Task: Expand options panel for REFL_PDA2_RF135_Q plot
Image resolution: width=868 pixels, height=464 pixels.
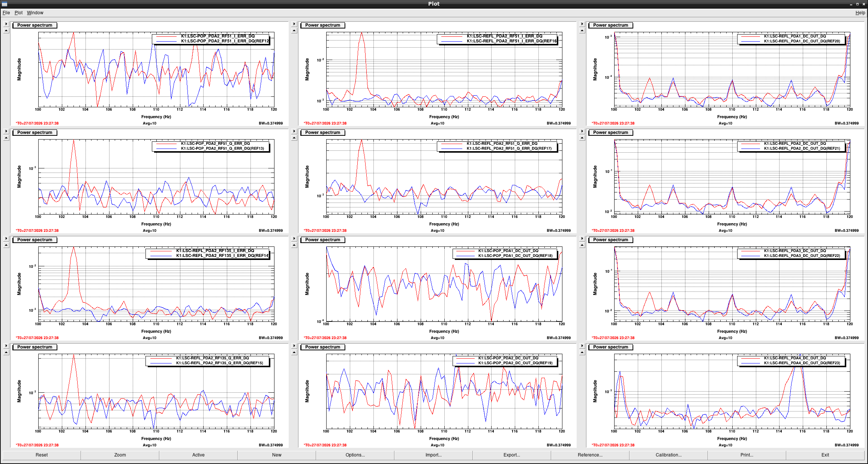Action: 6,346
